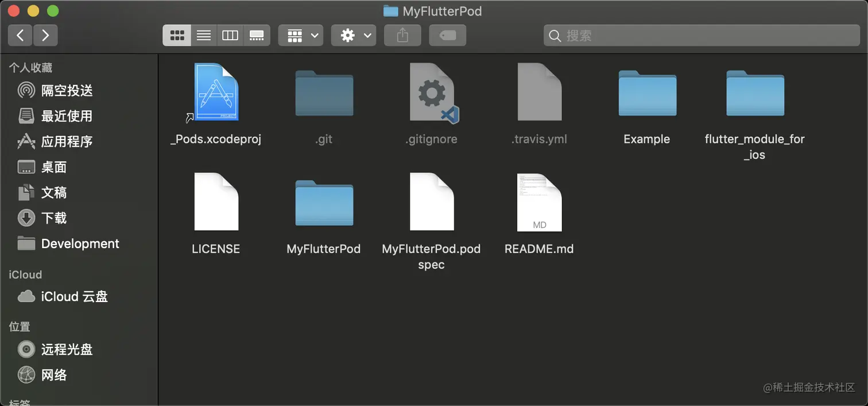Image resolution: width=868 pixels, height=406 pixels.
Task: Switch to column view
Action: point(230,36)
